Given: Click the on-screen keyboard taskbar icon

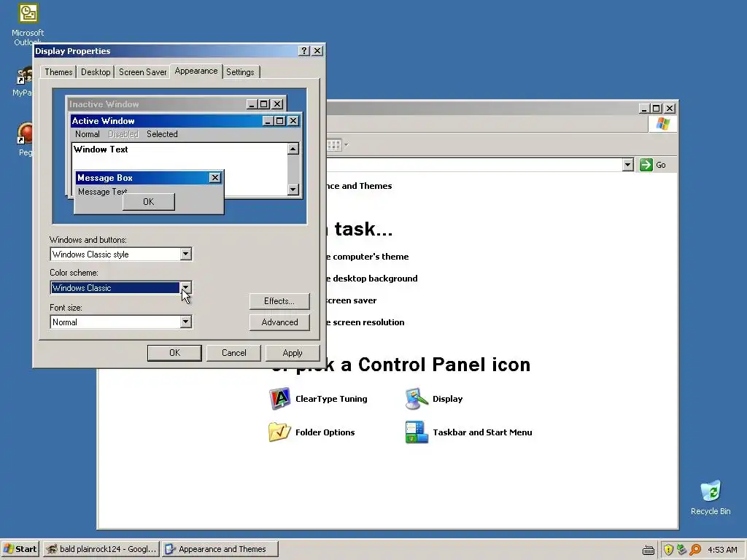Looking at the screenshot, I should 649,550.
